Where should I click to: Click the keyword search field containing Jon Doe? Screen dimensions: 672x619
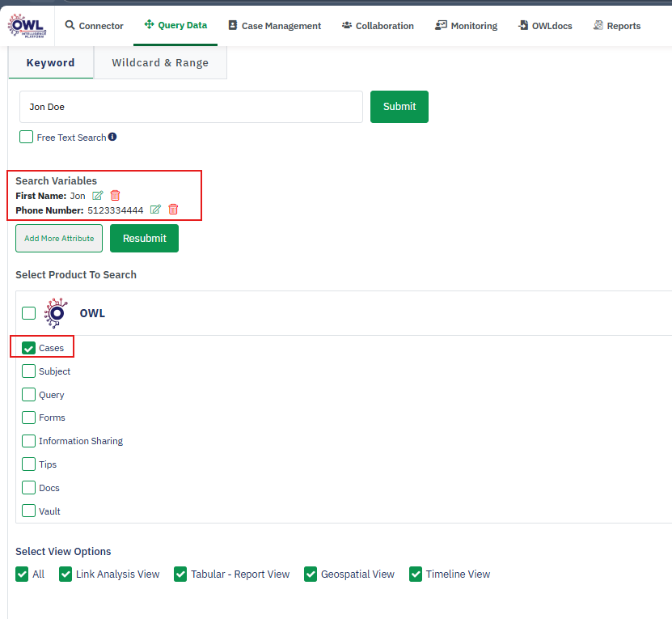191,107
